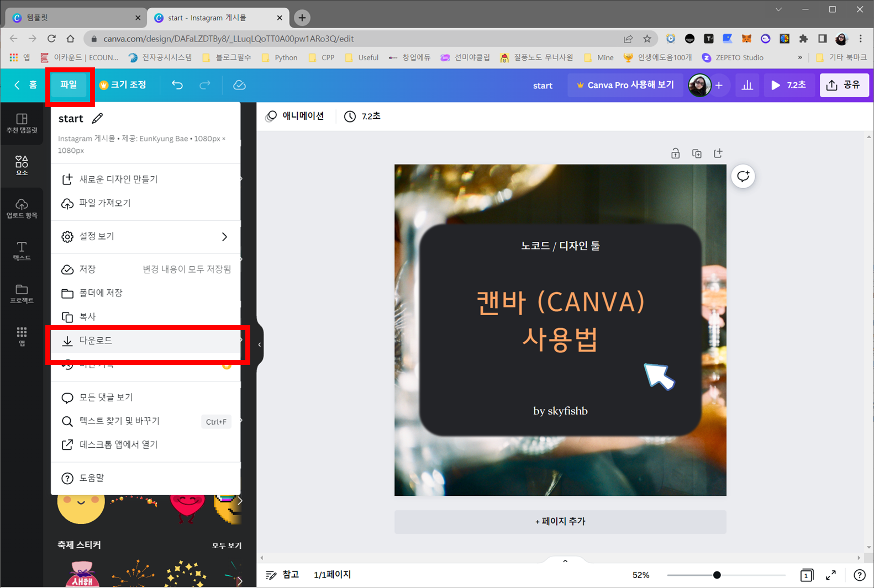Viewport: 874px width, 588px height.
Task: Edit design name with pencil icon
Action: (97, 118)
